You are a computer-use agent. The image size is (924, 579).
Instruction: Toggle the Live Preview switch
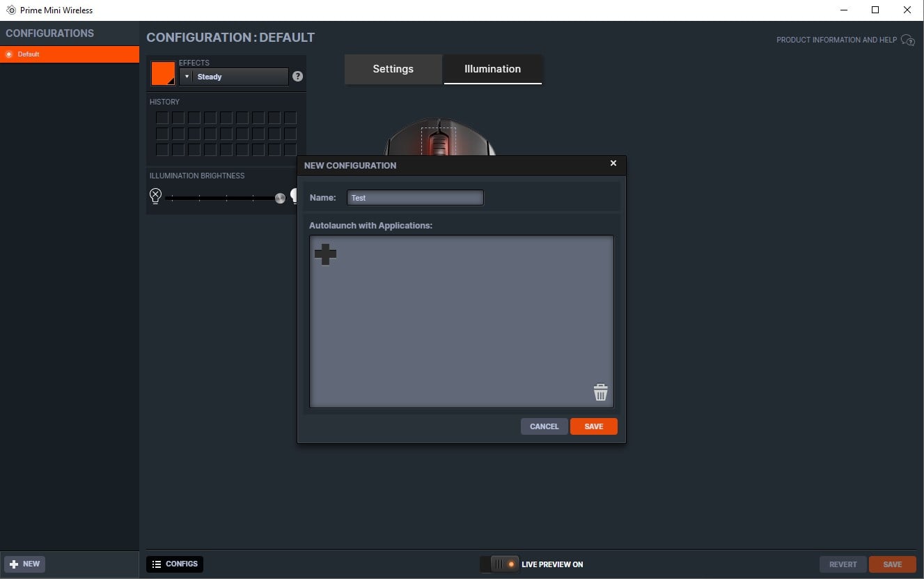click(x=501, y=564)
